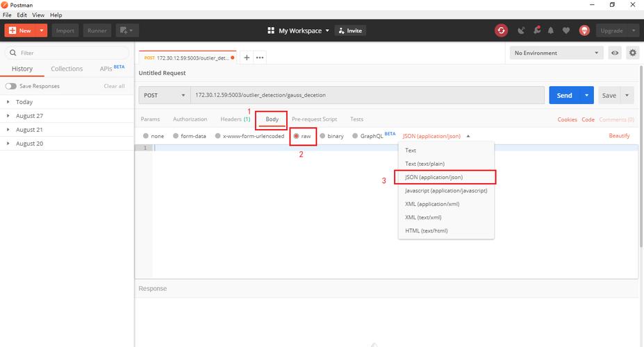
Task: Click the Beautify link
Action: (x=619, y=135)
